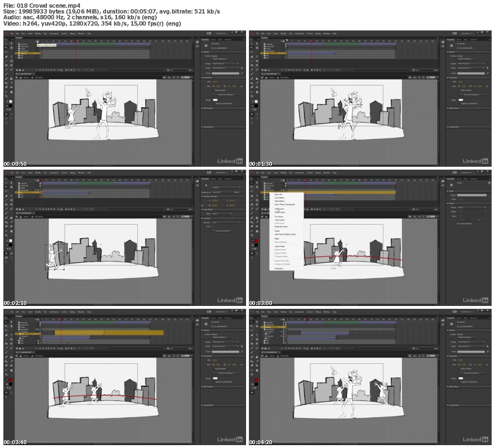Viewport: 495px width, 448px height.
Task: Click black fill color swatch in 00:03:40 toolbar
Action: (x=11, y=384)
